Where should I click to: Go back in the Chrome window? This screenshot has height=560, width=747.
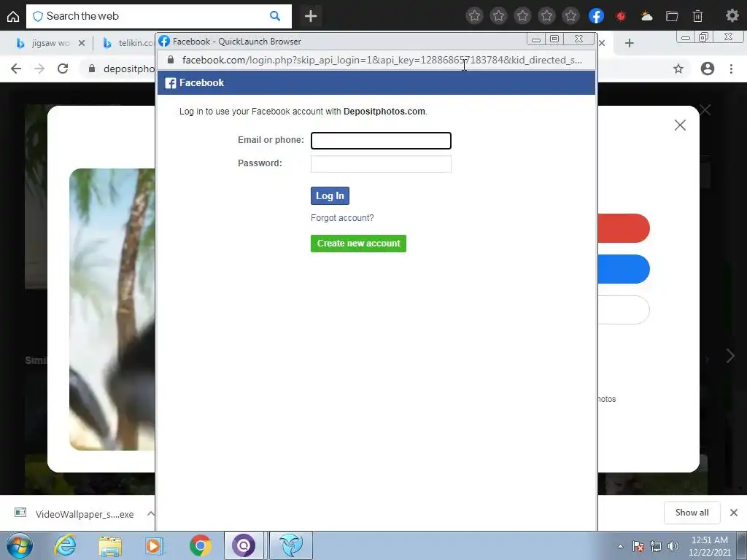point(16,69)
